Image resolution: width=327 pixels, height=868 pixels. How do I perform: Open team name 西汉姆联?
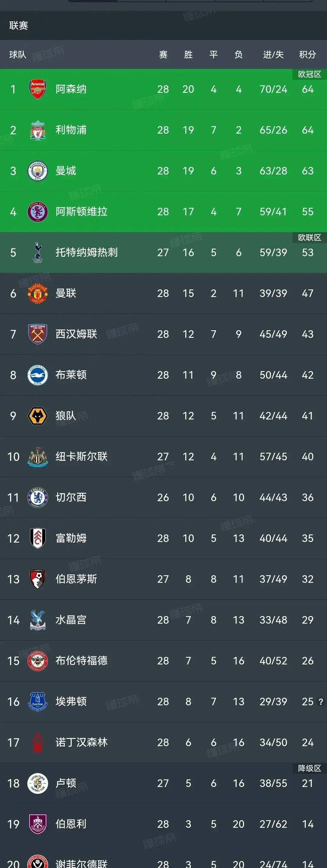(76, 334)
